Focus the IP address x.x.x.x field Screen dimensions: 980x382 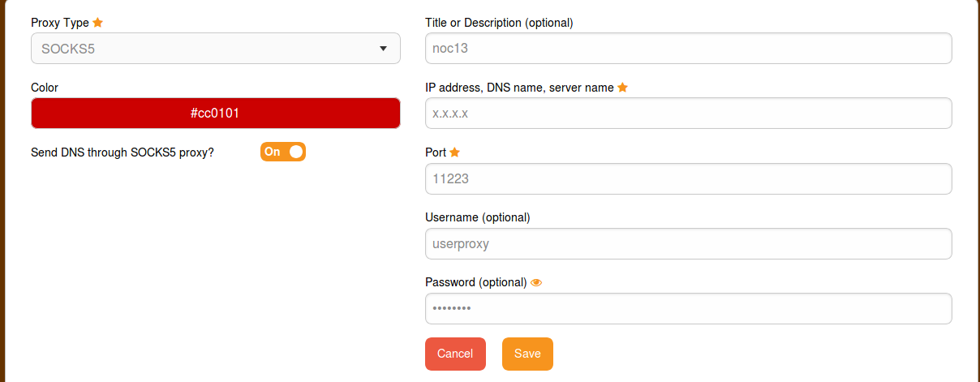click(688, 114)
